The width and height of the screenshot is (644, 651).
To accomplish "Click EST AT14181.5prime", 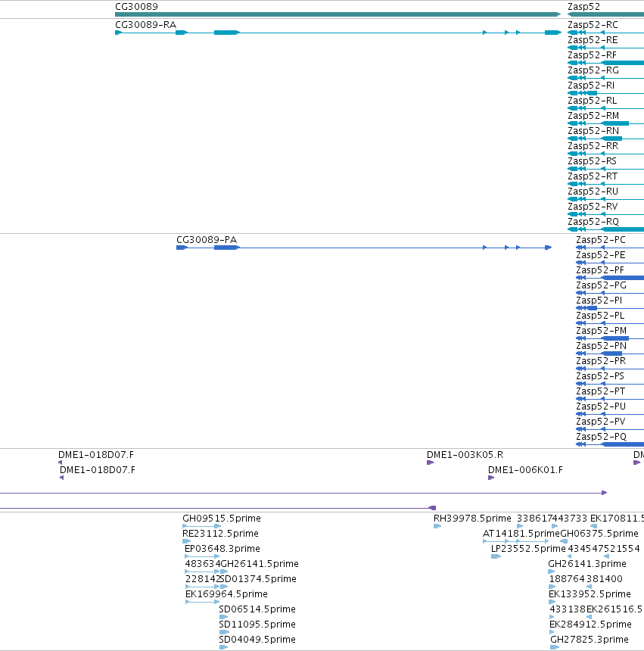I will [521, 534].
